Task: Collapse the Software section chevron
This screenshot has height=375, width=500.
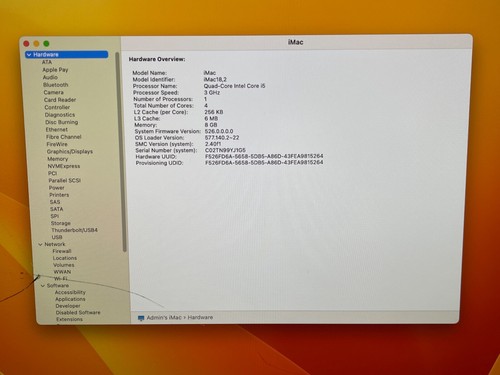Action: tap(43, 286)
